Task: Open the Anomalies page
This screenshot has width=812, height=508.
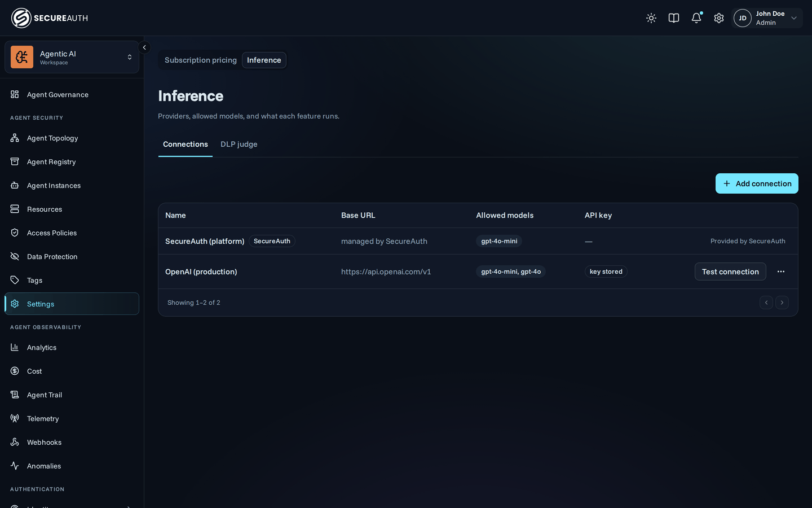Action: click(x=72, y=466)
